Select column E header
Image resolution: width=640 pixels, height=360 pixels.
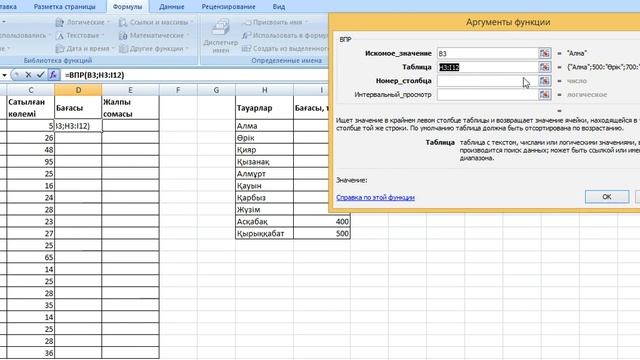coord(130,90)
